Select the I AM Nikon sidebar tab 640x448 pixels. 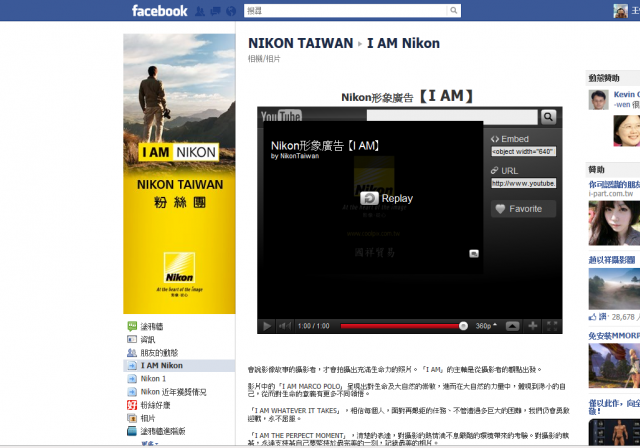pos(179,366)
